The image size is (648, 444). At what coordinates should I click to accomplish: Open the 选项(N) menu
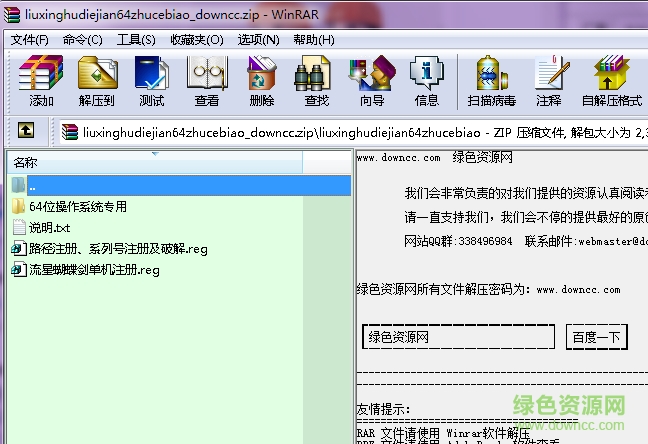tap(258, 40)
